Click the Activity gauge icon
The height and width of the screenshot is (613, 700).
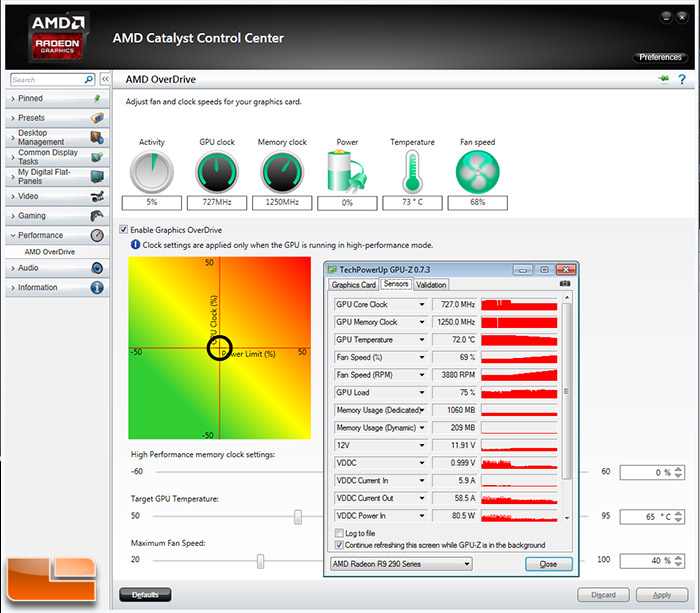(152, 172)
